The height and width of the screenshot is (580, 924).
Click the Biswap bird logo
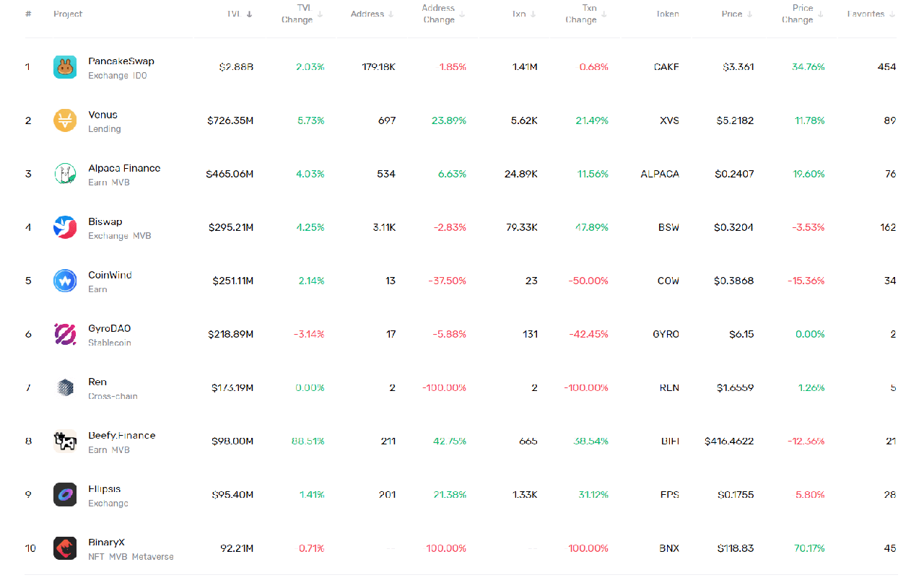65,227
